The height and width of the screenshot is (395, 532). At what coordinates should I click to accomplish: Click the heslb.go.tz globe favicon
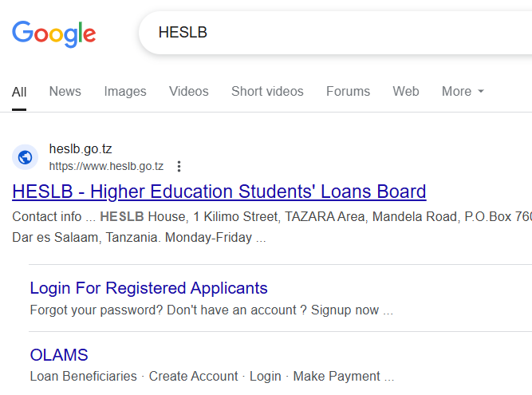25,157
